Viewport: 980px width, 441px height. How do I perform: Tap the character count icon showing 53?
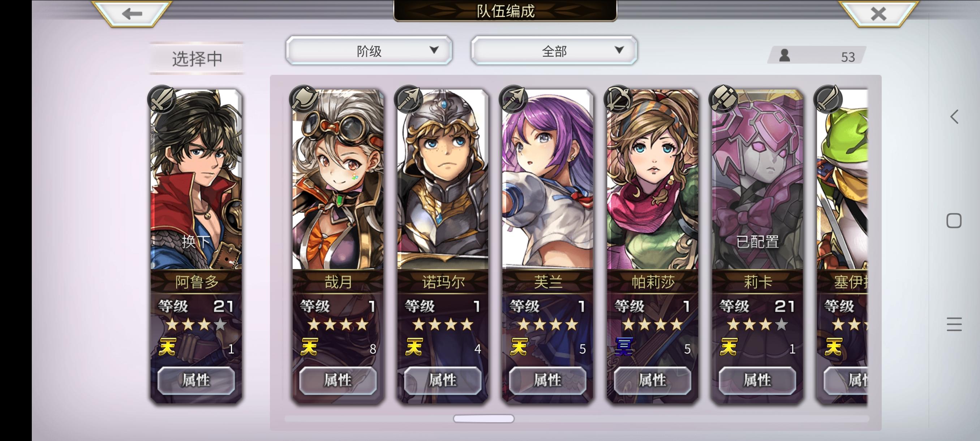click(785, 56)
